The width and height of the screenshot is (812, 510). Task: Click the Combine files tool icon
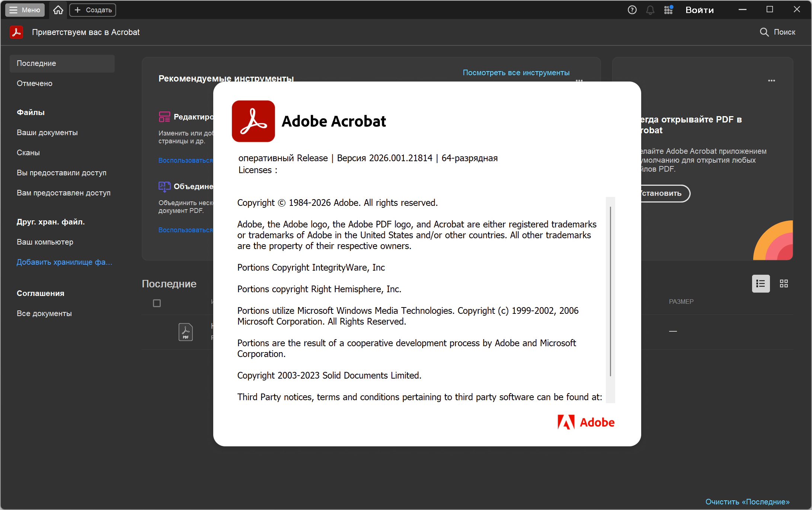point(164,187)
